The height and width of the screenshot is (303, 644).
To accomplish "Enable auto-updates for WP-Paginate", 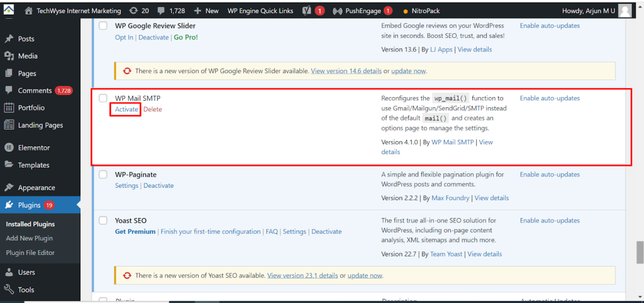I will 550,174.
